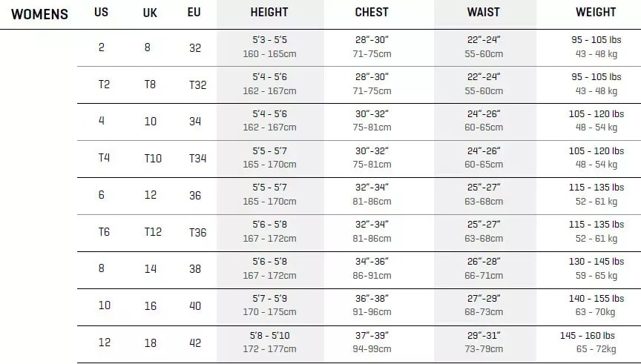Click the 37"-39" chest measurement

click(372, 336)
